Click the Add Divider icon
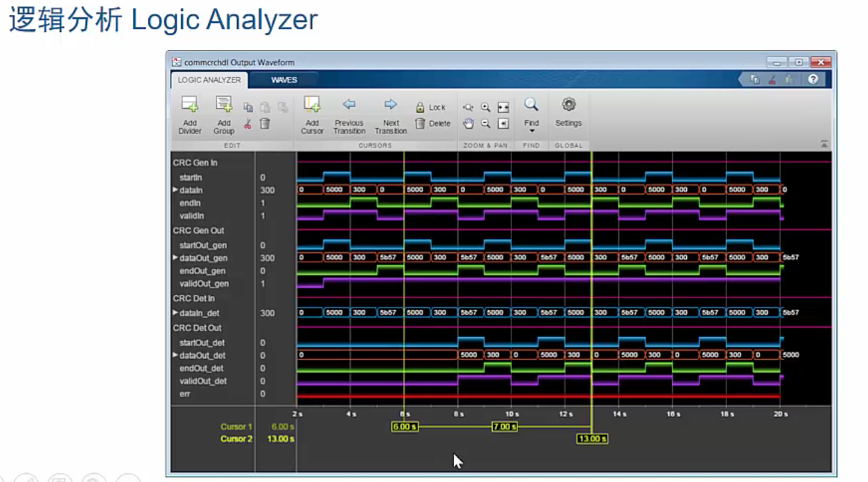This screenshot has height=482, width=868. (x=190, y=104)
